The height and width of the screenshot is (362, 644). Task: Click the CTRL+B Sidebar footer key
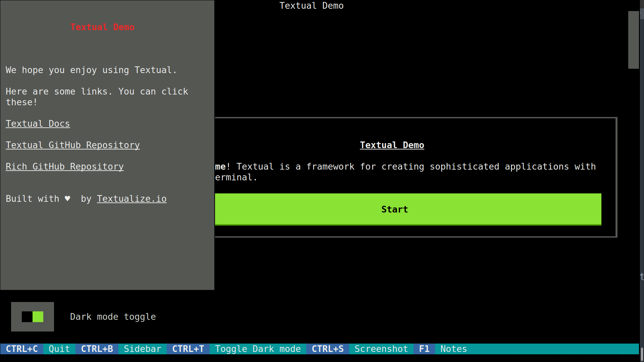tap(121, 349)
